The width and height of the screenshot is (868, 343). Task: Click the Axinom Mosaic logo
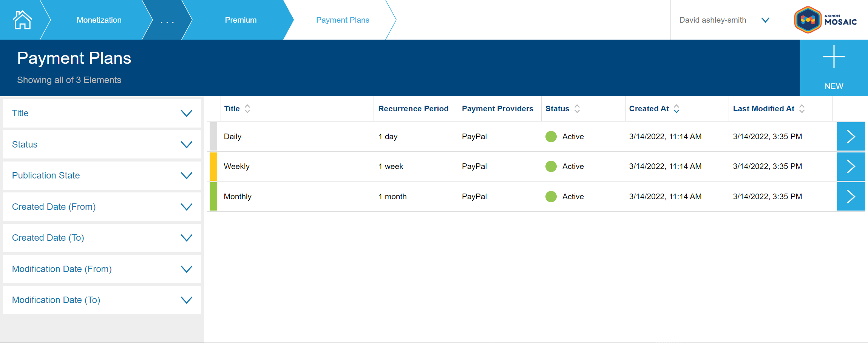[825, 20]
